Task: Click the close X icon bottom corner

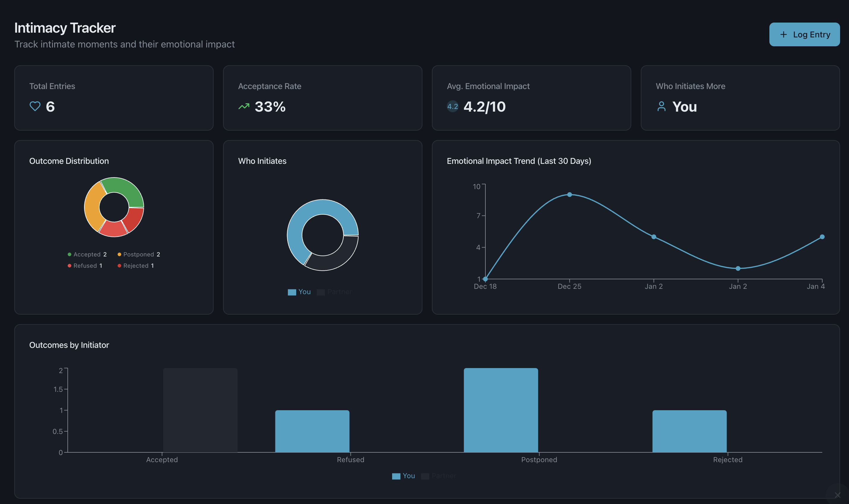Action: 837,495
